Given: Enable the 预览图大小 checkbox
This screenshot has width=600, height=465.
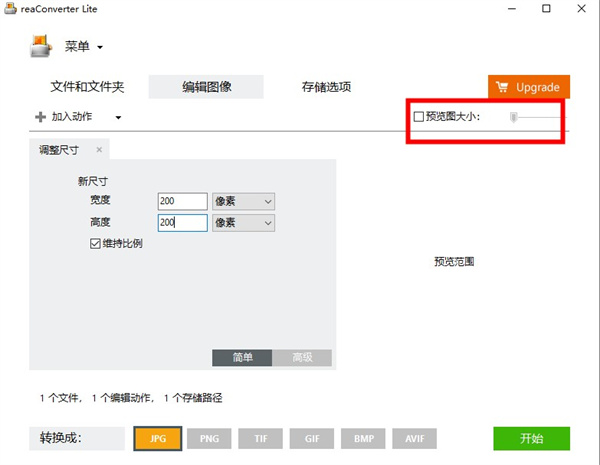Looking at the screenshot, I should [419, 117].
